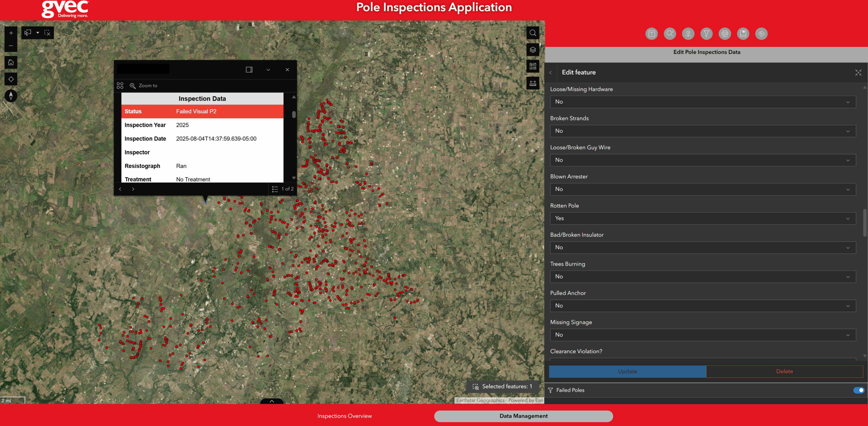Open the map layers icon

tap(533, 50)
